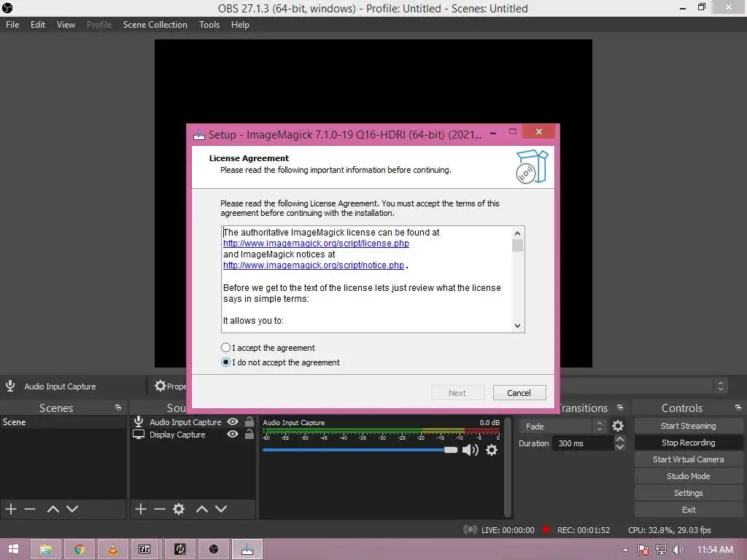Select the Scene item in Scenes list
This screenshot has height=560, width=747.
pyautogui.click(x=63, y=422)
